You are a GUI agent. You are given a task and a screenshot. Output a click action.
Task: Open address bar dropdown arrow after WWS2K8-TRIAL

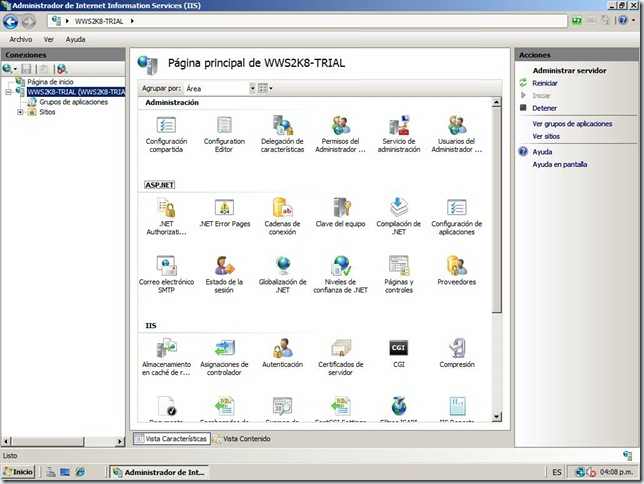click(x=132, y=21)
